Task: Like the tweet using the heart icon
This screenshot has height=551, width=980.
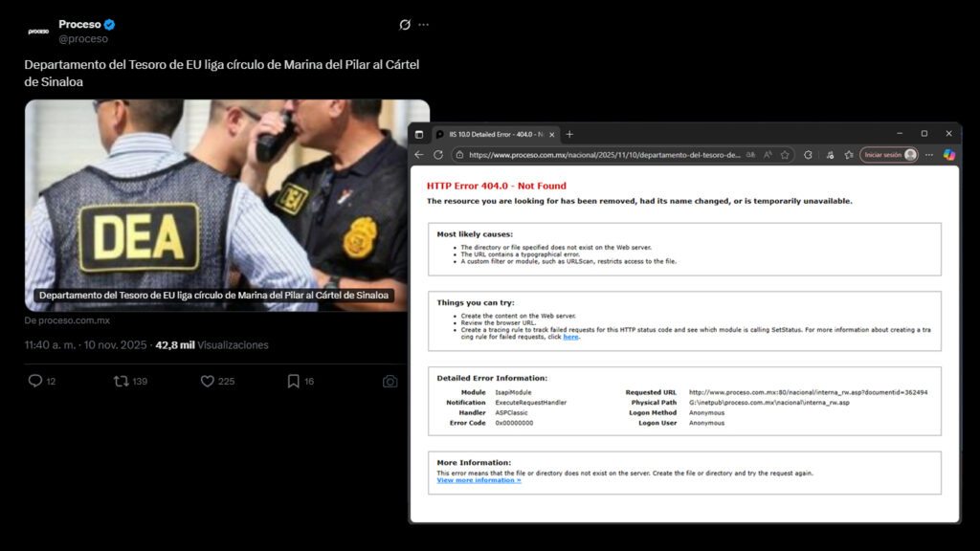Action: [207, 381]
